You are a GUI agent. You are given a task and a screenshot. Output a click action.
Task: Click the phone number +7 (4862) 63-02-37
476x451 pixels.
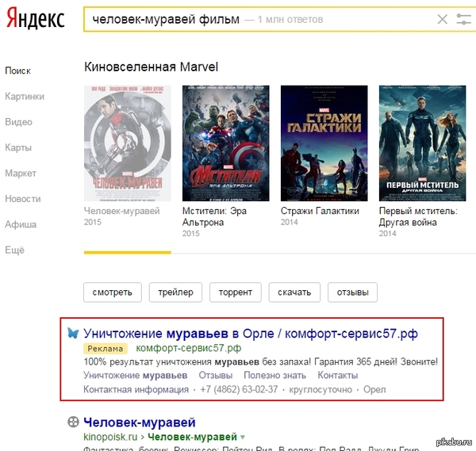pos(239,389)
